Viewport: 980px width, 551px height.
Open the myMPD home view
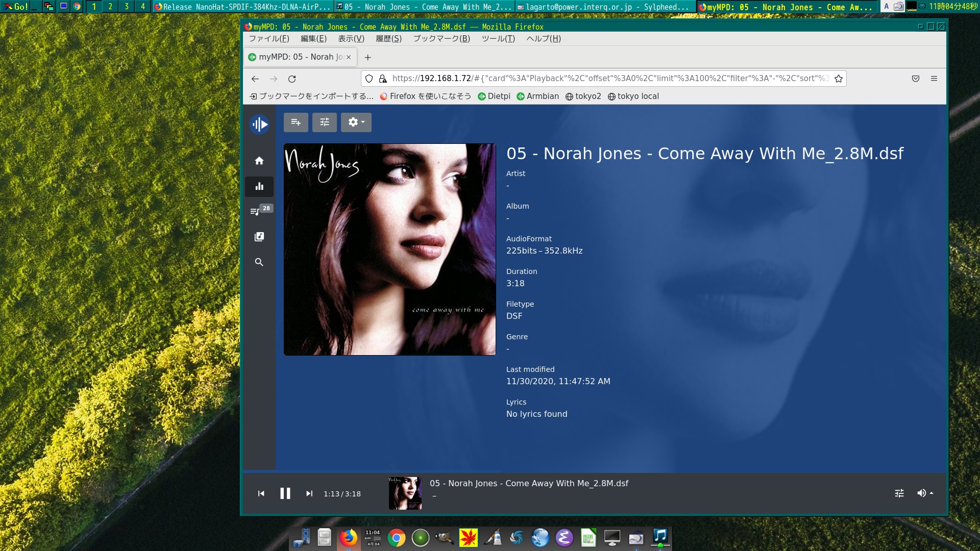tap(259, 161)
